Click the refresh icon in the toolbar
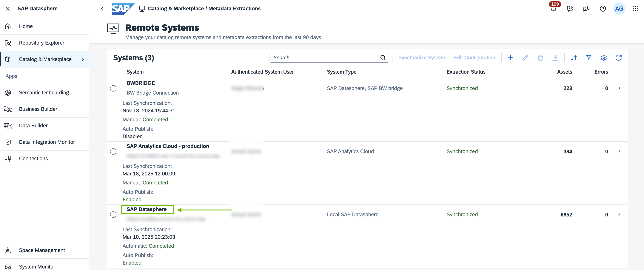The image size is (644, 270). pyautogui.click(x=618, y=58)
